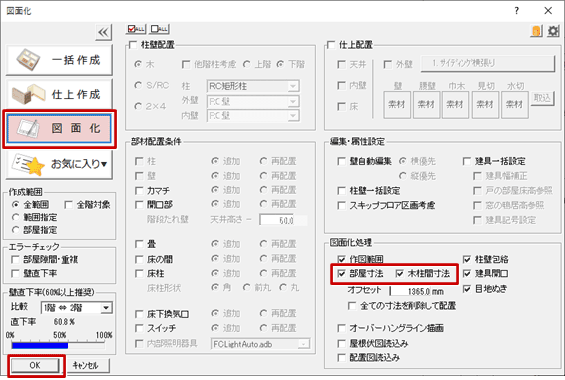Enable 柱壁一括設定 checkbox

pos(341,191)
